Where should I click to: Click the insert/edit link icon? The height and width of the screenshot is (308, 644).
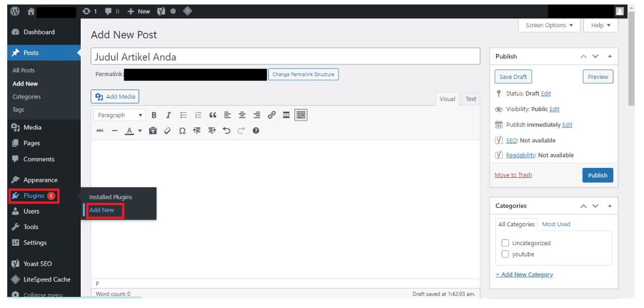tap(271, 115)
